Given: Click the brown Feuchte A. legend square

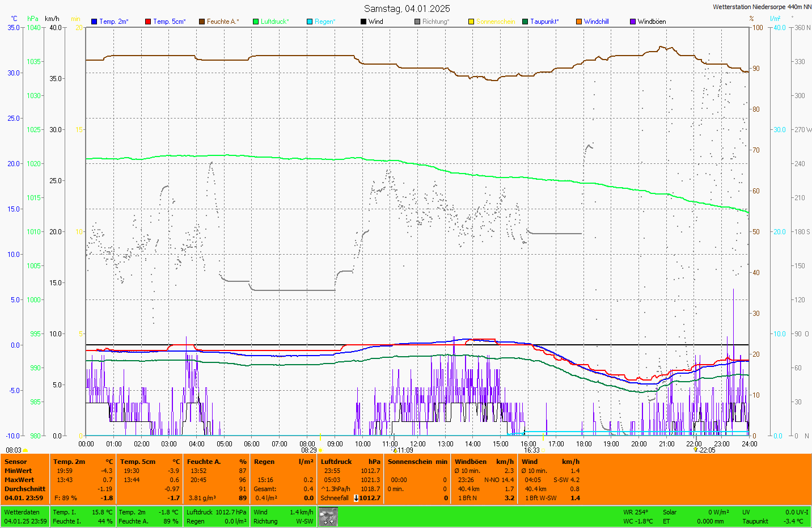Looking at the screenshot, I should point(202,22).
